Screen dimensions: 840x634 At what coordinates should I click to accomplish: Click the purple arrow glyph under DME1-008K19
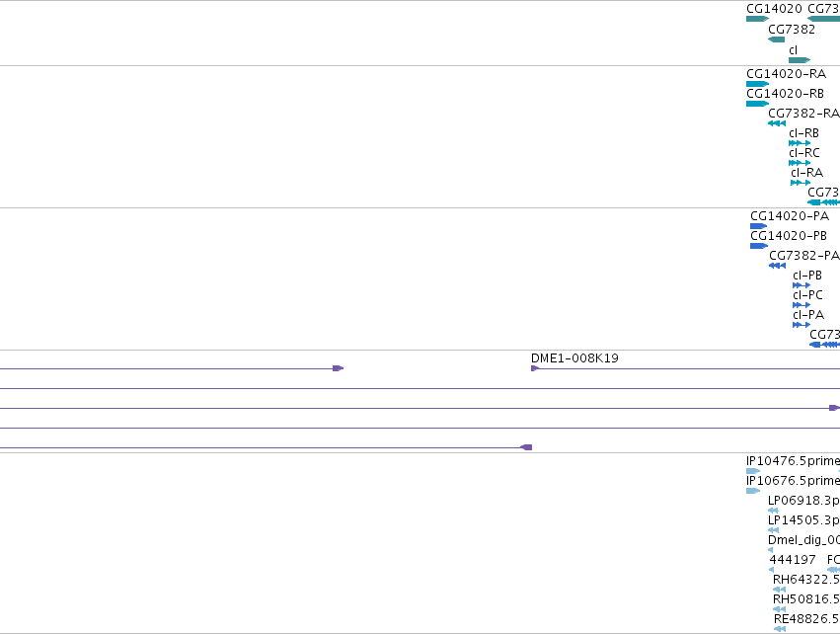pos(535,368)
